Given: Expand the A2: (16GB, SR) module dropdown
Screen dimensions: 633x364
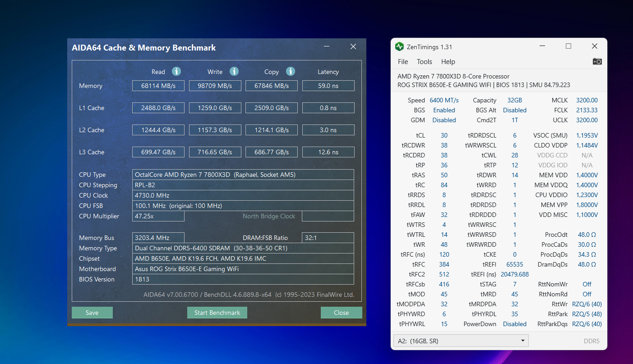Looking at the screenshot, I should tap(461, 341).
